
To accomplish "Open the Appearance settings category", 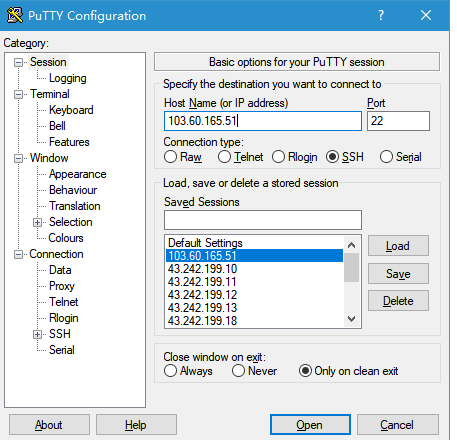I will coord(78,174).
